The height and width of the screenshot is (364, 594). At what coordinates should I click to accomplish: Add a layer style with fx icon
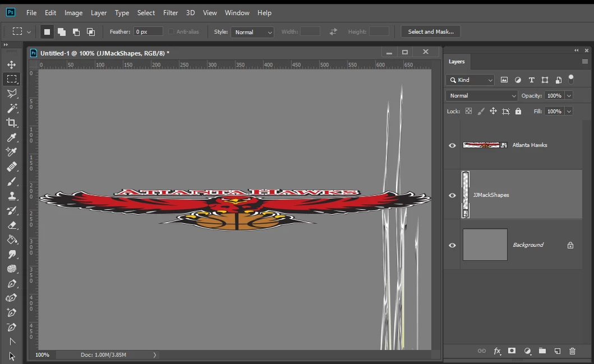(x=497, y=351)
